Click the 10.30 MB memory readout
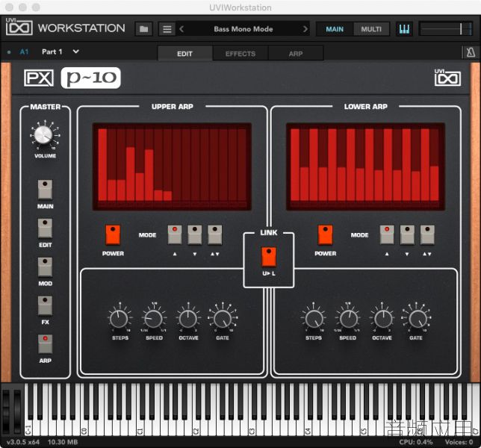The width and height of the screenshot is (481, 448). (63, 442)
